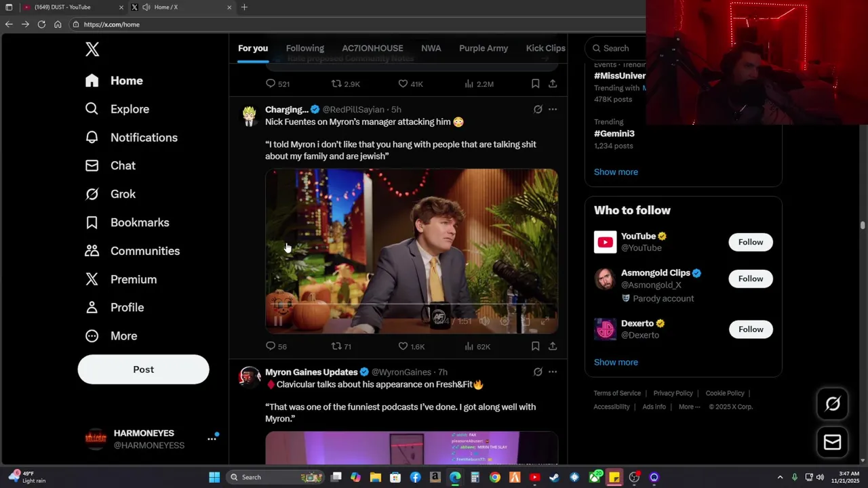Open Explore in the sidebar
This screenshot has height=488, width=868.
(x=117, y=109)
